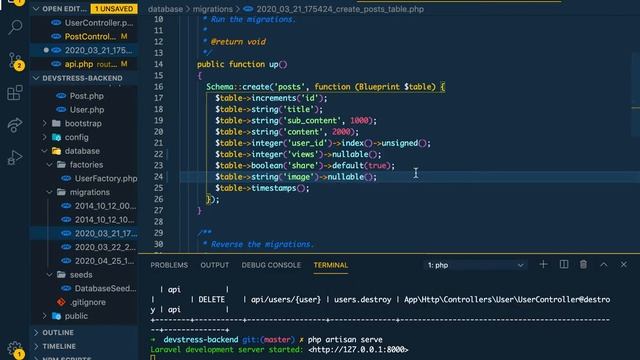Open Post.php in the explorer
Image resolution: width=640 pixels, height=360 pixels.
[86, 96]
